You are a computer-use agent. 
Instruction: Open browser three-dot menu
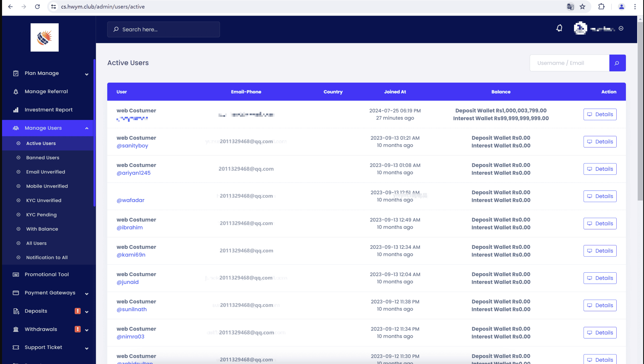click(635, 7)
